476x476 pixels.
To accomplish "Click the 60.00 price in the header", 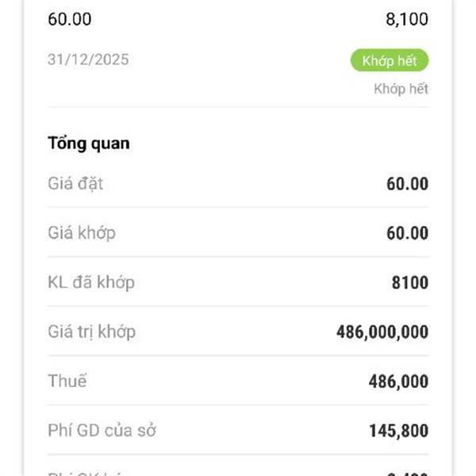I will (x=70, y=19).
